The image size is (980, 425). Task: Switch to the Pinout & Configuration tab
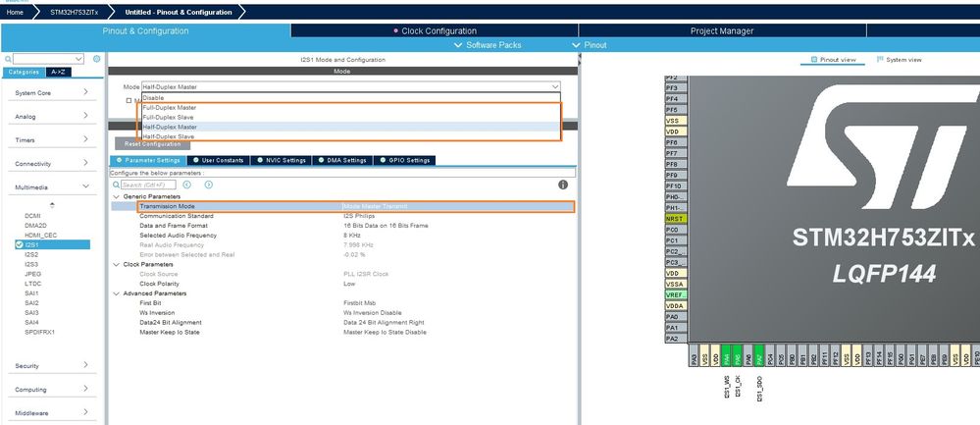pos(145,30)
